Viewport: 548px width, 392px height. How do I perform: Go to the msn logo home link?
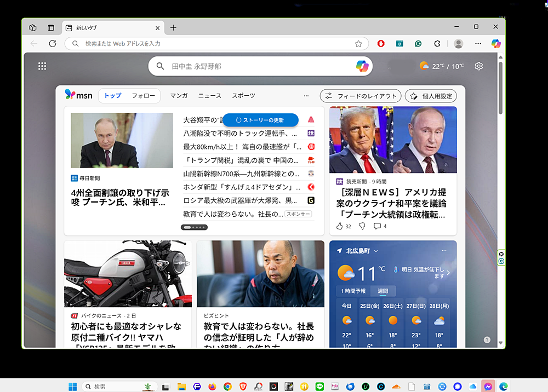79,95
